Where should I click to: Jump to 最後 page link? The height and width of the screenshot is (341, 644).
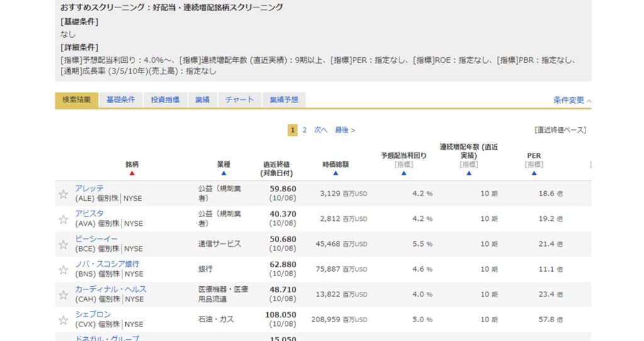345,130
